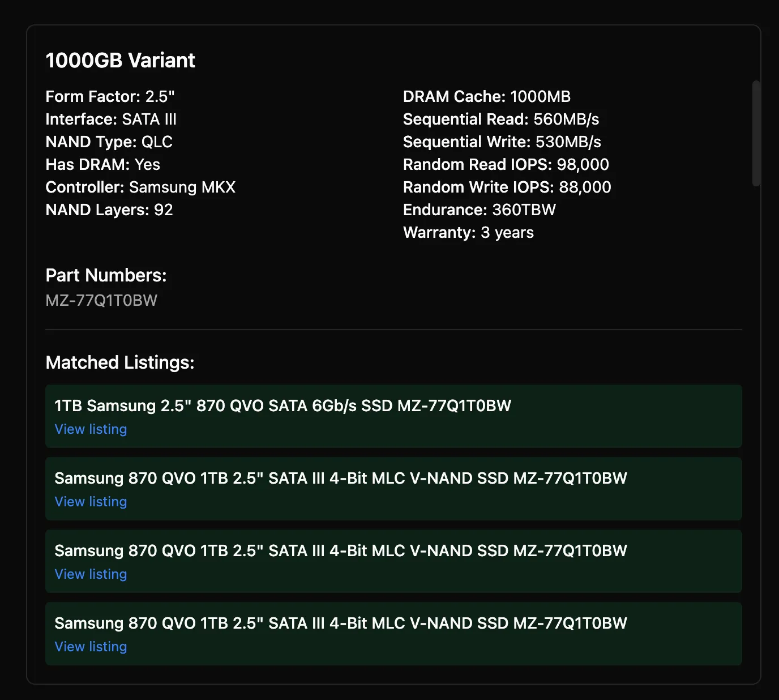Click the Warranty 3 years spec line
Viewport: 779px width, 700px height.
(468, 232)
